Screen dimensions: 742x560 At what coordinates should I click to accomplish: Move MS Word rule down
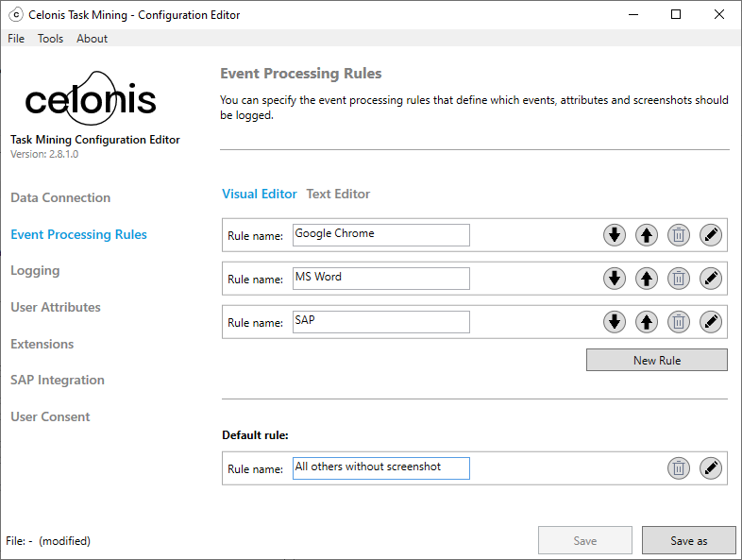tap(615, 279)
